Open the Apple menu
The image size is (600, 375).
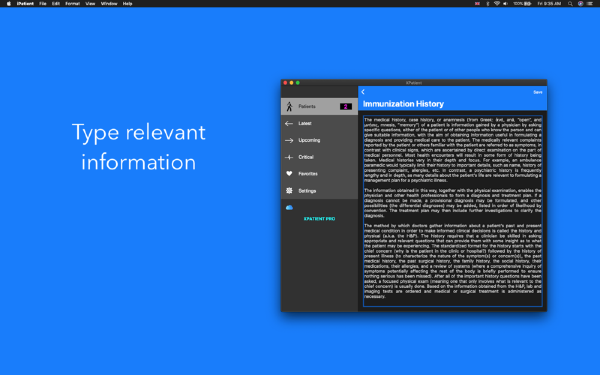8,3
